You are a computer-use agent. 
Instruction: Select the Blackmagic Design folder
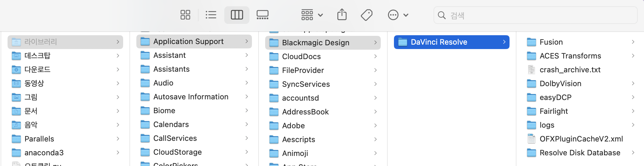coord(323,42)
